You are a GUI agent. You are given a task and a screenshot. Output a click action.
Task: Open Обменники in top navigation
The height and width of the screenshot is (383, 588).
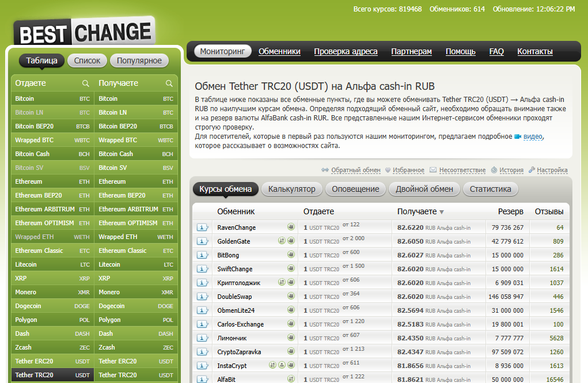[279, 51]
